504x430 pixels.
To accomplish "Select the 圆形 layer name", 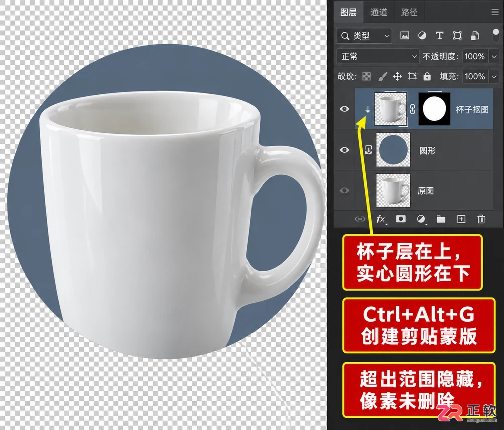I will (428, 150).
